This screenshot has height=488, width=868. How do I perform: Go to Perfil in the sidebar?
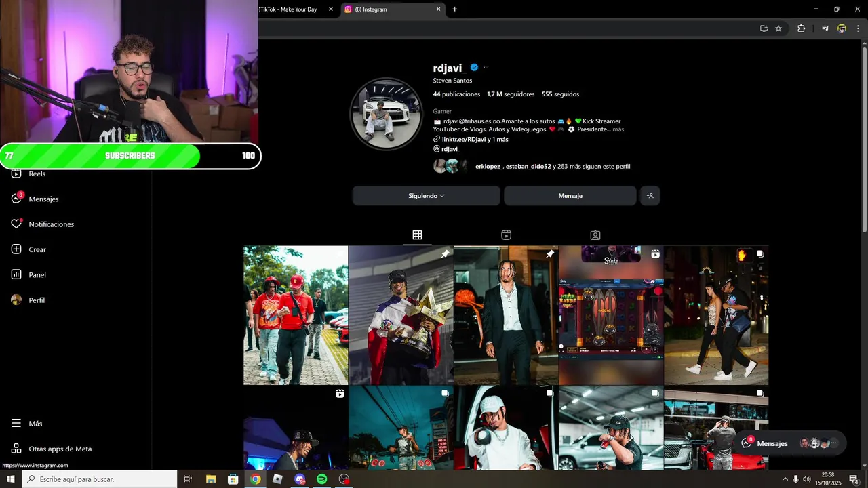(28, 300)
